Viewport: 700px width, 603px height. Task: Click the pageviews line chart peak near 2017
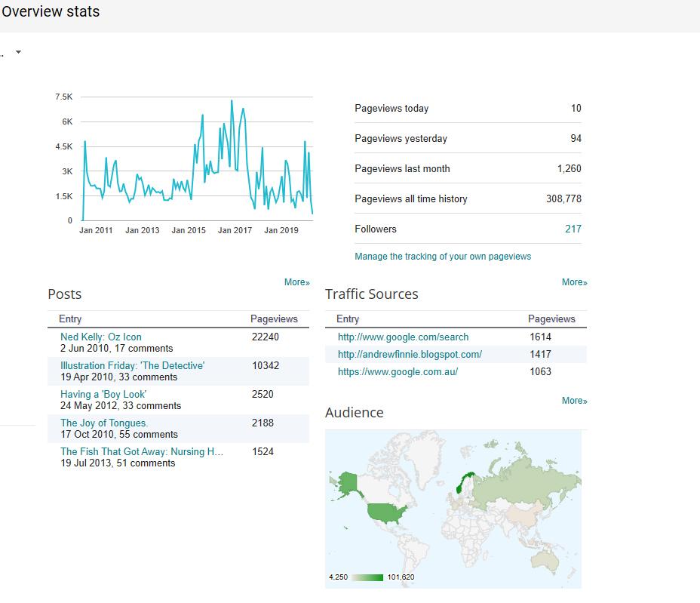pyautogui.click(x=232, y=101)
